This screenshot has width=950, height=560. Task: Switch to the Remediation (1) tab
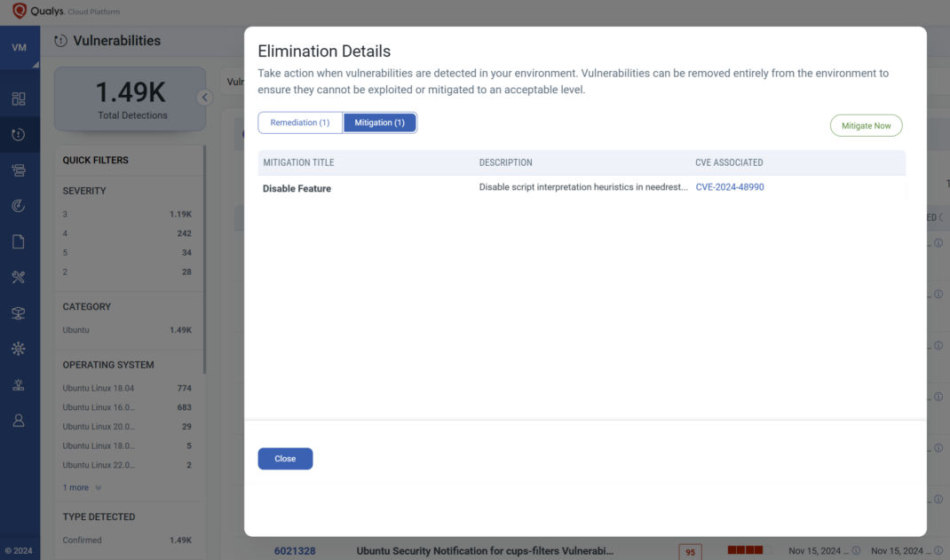[300, 122]
